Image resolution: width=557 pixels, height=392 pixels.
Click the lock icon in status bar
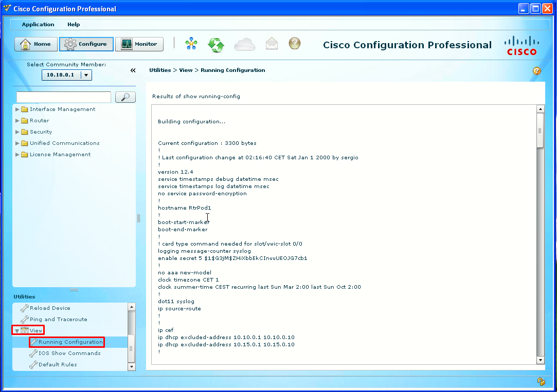(541, 381)
